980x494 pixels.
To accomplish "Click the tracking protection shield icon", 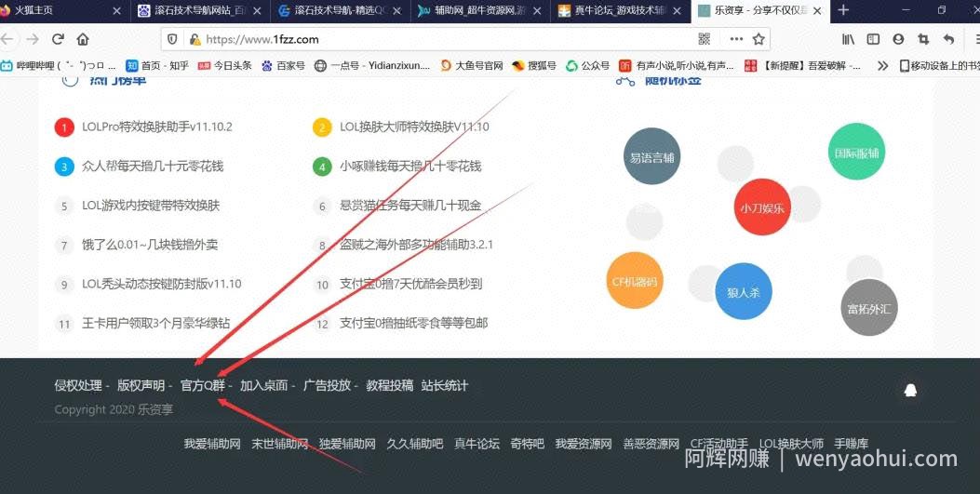I will (172, 39).
